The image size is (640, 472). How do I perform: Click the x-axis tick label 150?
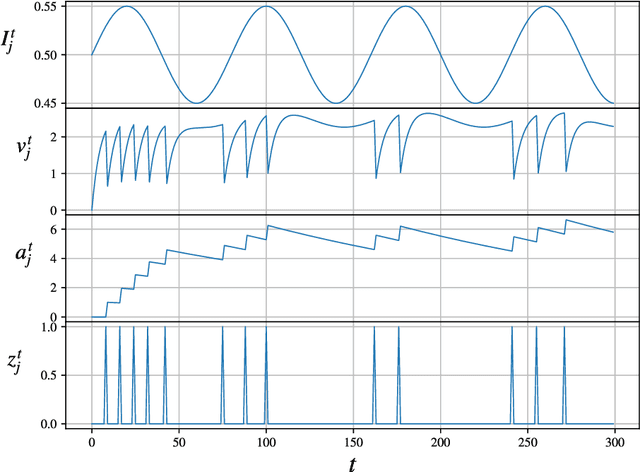coord(352,441)
